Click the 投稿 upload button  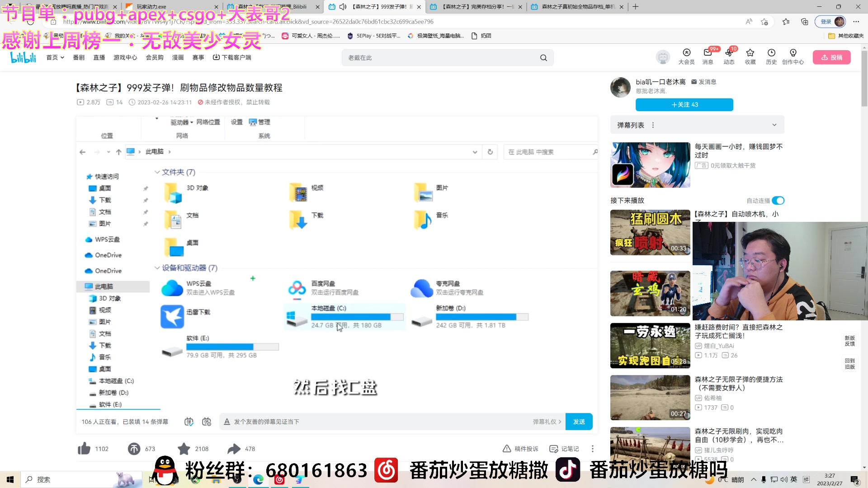(x=832, y=57)
